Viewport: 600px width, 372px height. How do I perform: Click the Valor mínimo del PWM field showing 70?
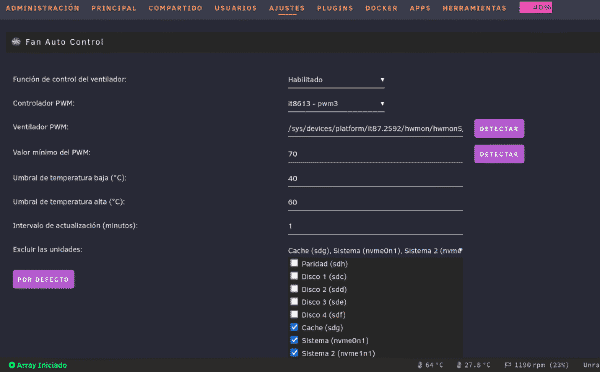[375, 154]
